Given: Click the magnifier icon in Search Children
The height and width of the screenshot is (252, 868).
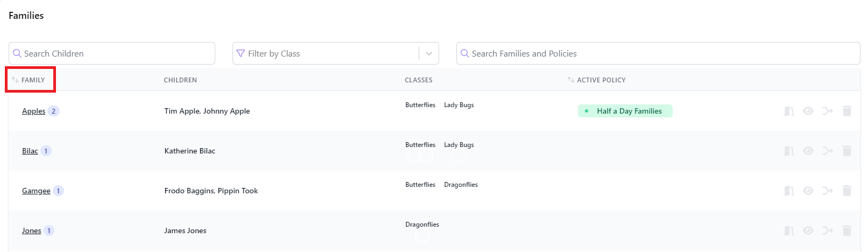Looking at the screenshot, I should [17, 53].
